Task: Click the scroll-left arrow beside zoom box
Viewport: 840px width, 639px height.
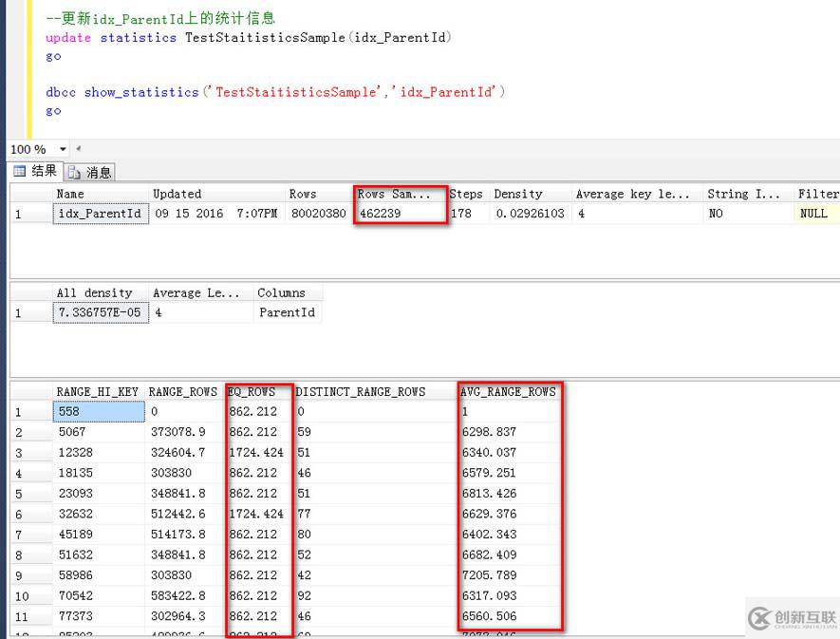Action: pos(79,148)
